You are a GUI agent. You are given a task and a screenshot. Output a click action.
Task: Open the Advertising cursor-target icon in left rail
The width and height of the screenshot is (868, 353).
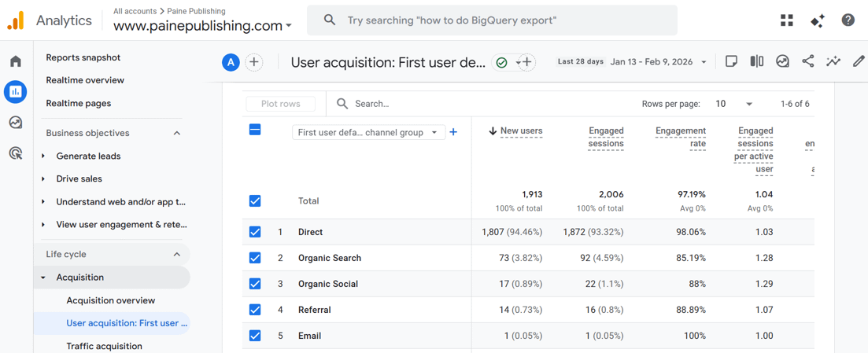tap(16, 153)
